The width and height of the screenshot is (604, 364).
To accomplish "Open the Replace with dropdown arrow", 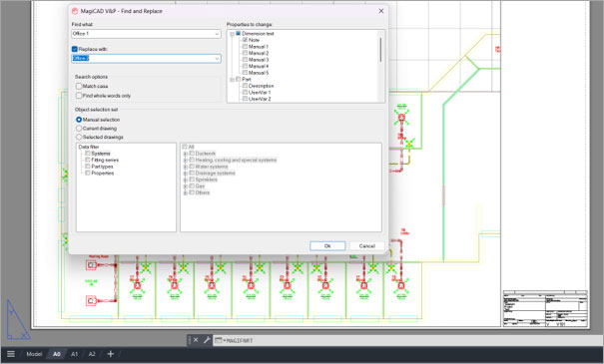I will tap(217, 59).
